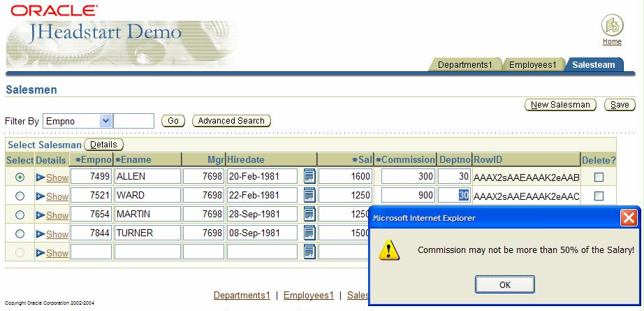Tick the Delete checkbox for WARD
Image resolution: width=644 pixels, height=311 pixels.
(599, 196)
